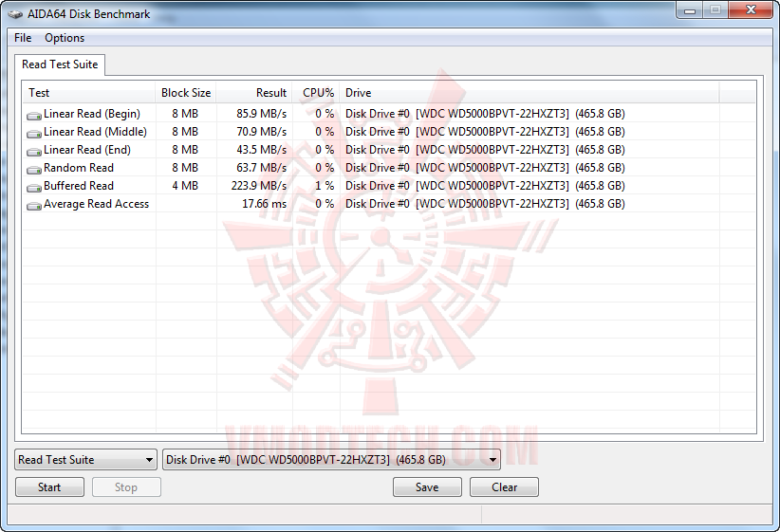
Task: Sort by the Test column header
Action: pyautogui.click(x=89, y=93)
